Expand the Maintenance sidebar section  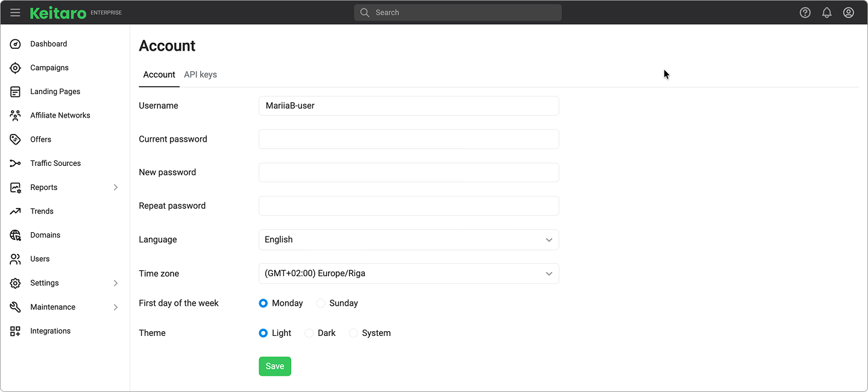click(116, 307)
